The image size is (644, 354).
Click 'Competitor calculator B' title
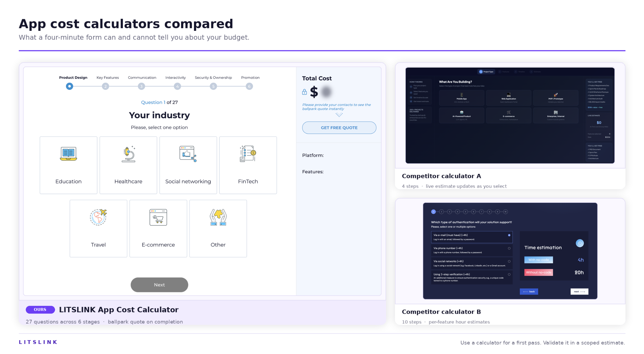tap(441, 312)
